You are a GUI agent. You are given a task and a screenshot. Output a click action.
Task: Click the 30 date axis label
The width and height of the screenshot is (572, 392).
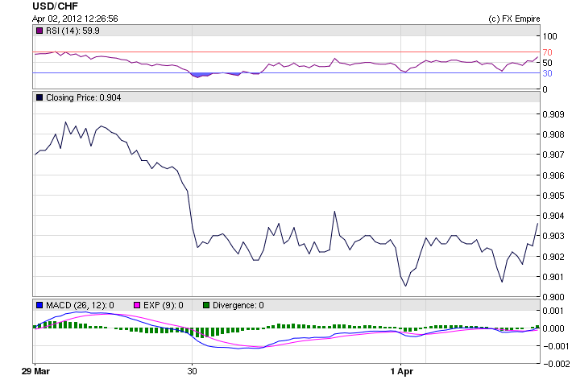193,371
